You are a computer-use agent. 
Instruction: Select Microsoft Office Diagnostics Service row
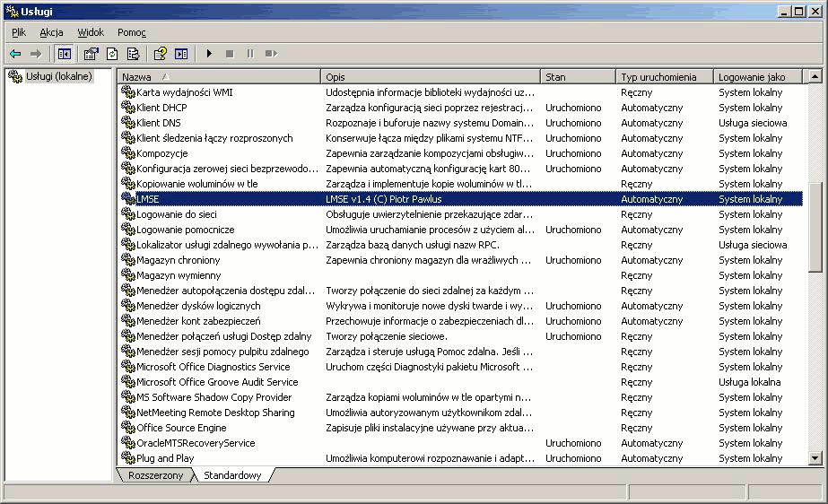click(462, 367)
